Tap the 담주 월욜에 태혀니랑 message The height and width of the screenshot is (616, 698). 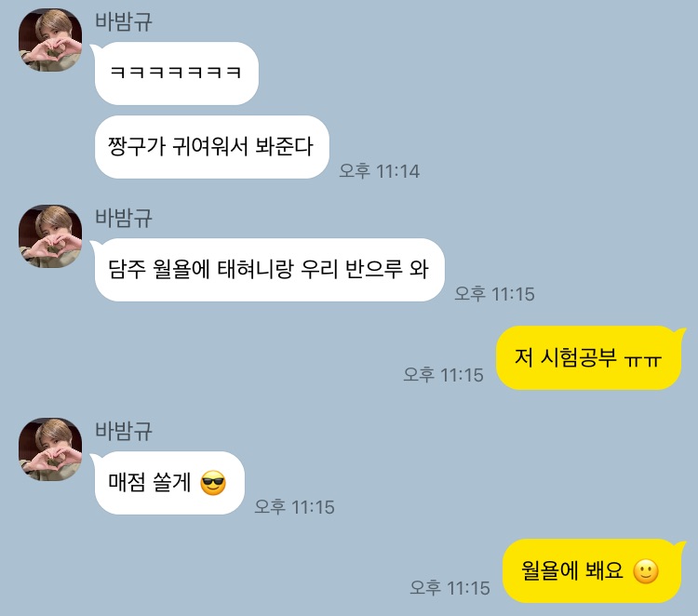point(269,270)
